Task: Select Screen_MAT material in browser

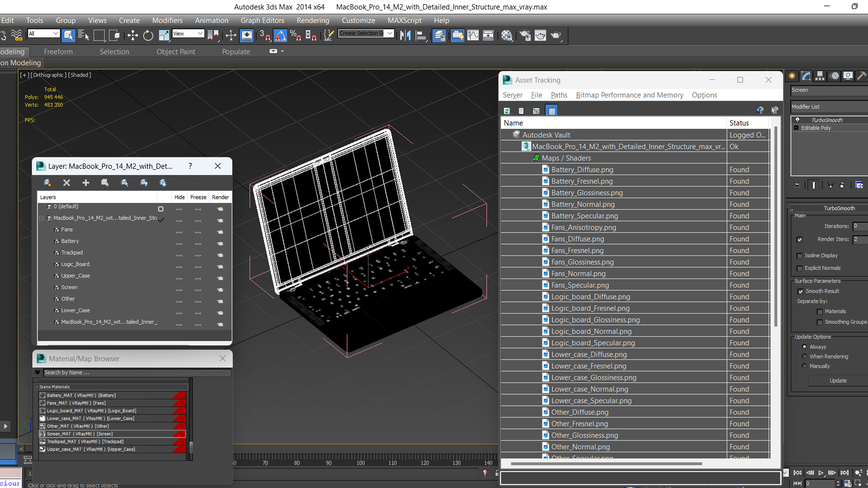Action: [112, 434]
